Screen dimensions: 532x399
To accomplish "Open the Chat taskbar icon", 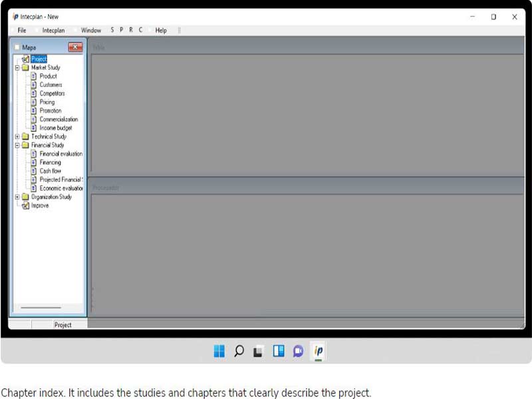I will [298, 351].
